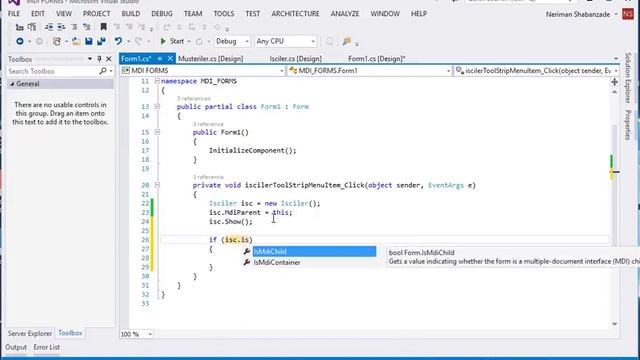Open the DEBUG menu
This screenshot has width=640, height=360.
pos(162,14)
